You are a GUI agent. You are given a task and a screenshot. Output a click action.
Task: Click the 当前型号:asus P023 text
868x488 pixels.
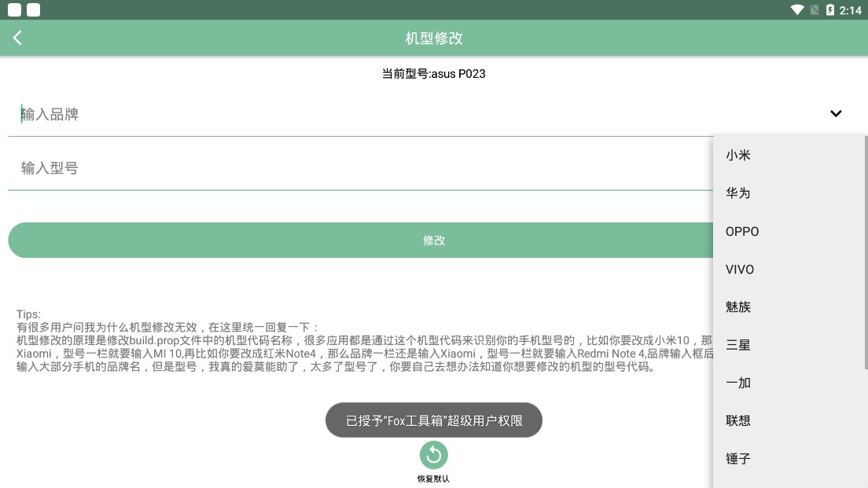433,74
